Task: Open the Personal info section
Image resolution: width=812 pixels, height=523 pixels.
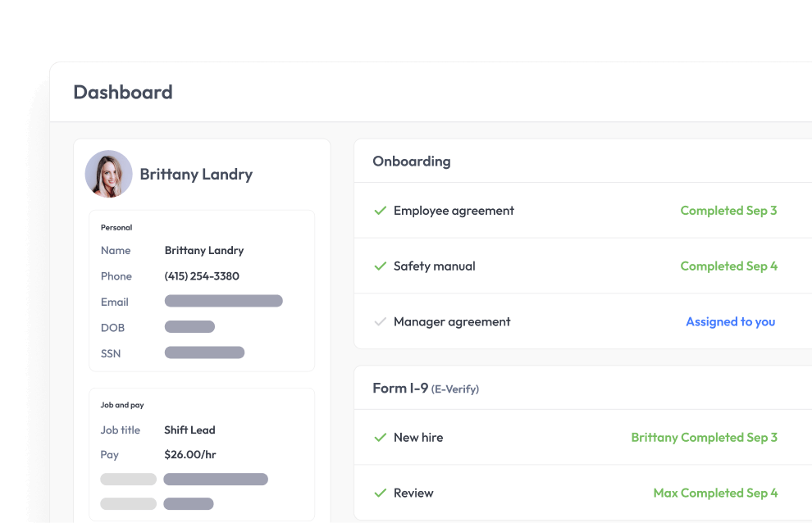Action: (x=116, y=227)
